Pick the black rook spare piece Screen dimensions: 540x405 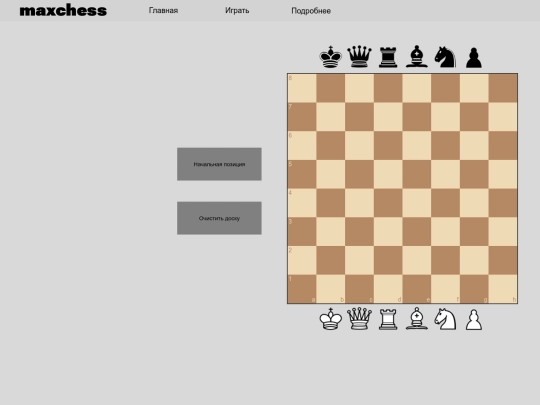point(388,57)
